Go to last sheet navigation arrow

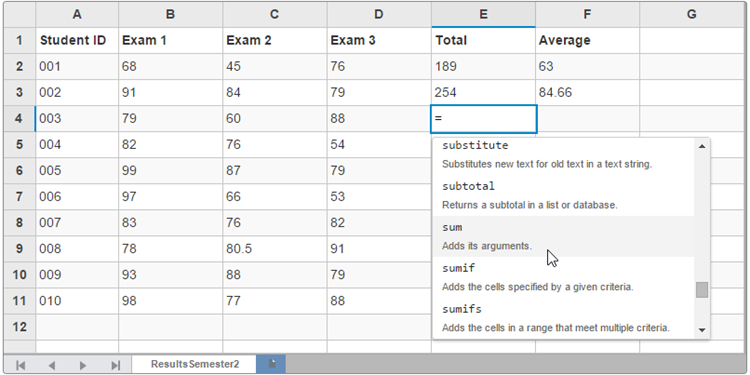point(115,365)
